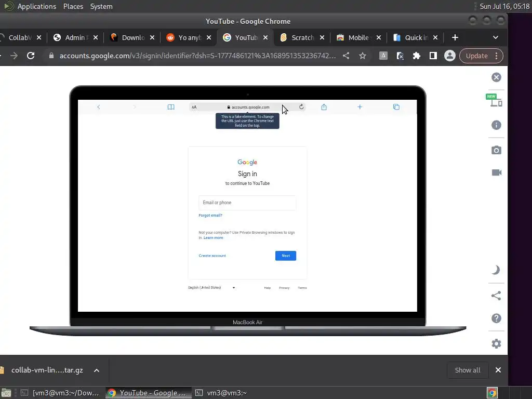532x399 pixels.
Task: Switch to vm3@vm3:~ terminal taskbar item
Action: pos(221,393)
